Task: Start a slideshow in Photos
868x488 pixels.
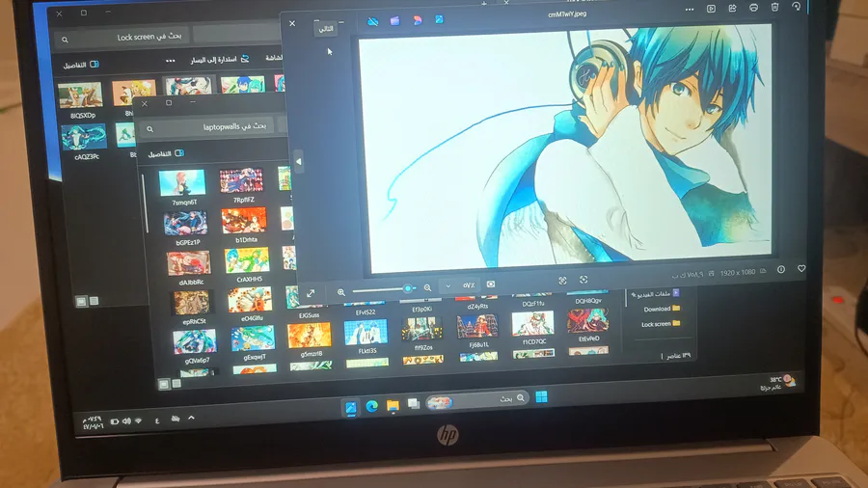Action: pyautogui.click(x=712, y=9)
